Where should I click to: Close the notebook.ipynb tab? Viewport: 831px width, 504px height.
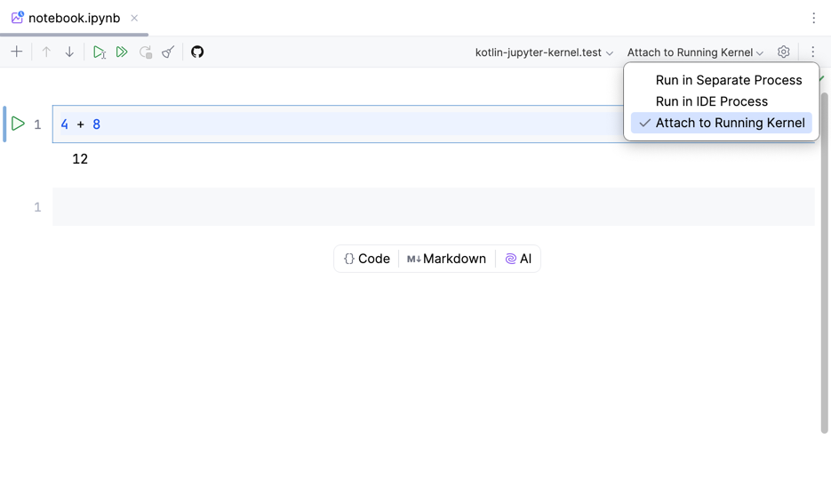(x=134, y=18)
